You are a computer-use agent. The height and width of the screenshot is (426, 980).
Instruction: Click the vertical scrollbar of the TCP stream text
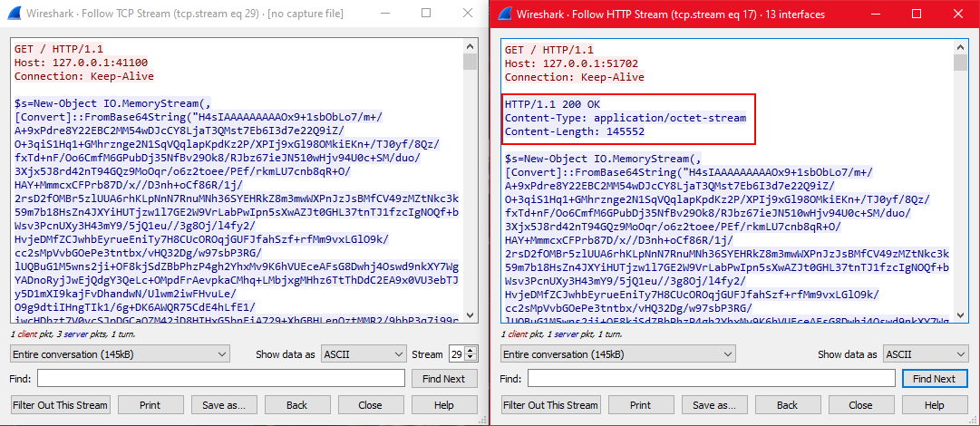[x=470, y=181]
